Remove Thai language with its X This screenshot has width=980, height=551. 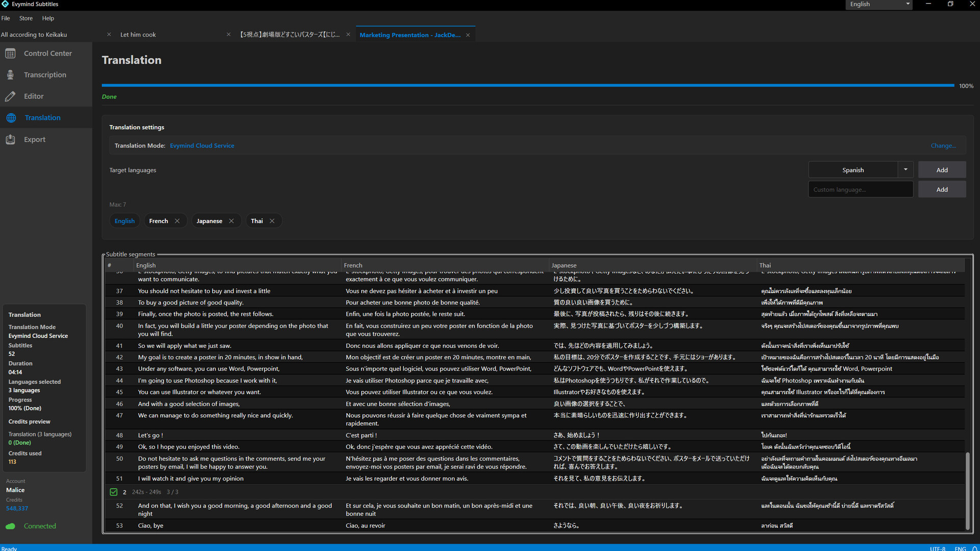tap(272, 221)
